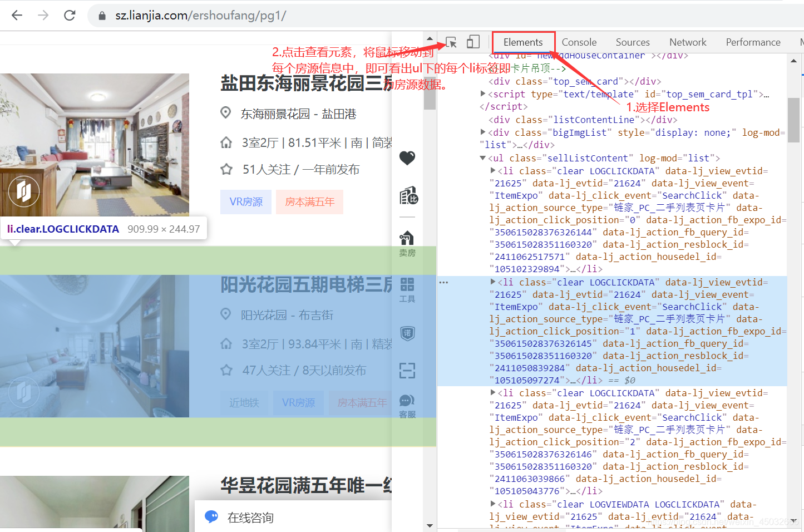This screenshot has height=532, width=804.
Task: Click the 47人关注 / 8天以前发布 text
Action: [x=304, y=370]
